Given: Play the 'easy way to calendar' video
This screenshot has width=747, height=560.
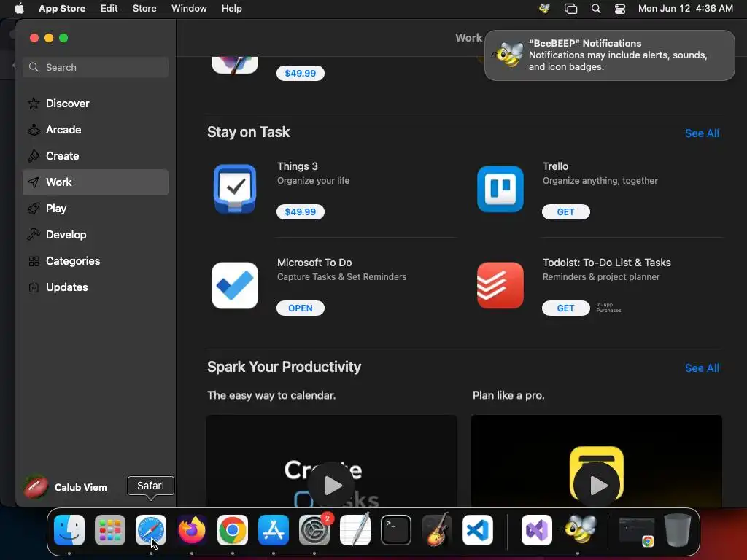Looking at the screenshot, I should (332, 485).
